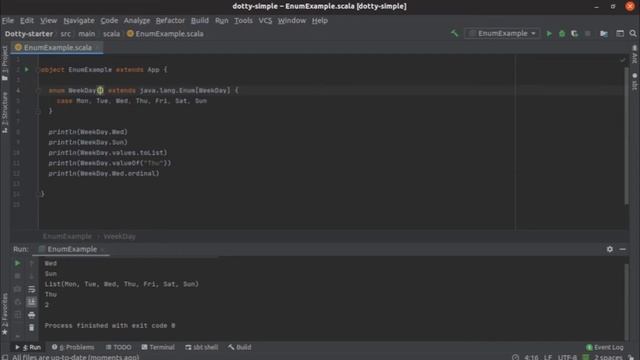This screenshot has width=640, height=360.
Task: Collapse the object EnumExample code block
Action: (x=38, y=70)
